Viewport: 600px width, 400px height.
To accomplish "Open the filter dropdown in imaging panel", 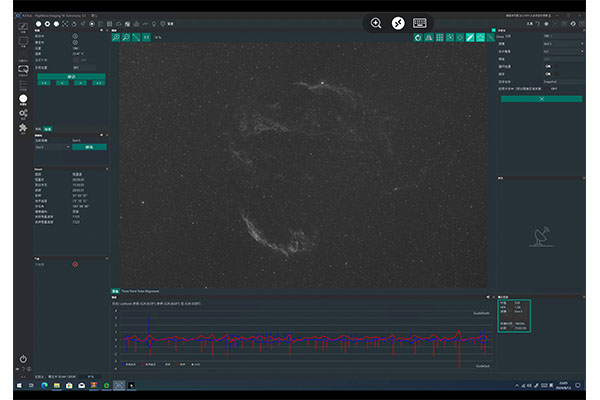I will pos(563,45).
